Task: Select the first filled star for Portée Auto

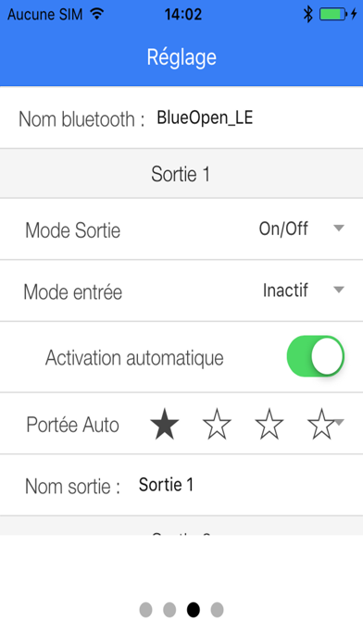Action: 165,424
